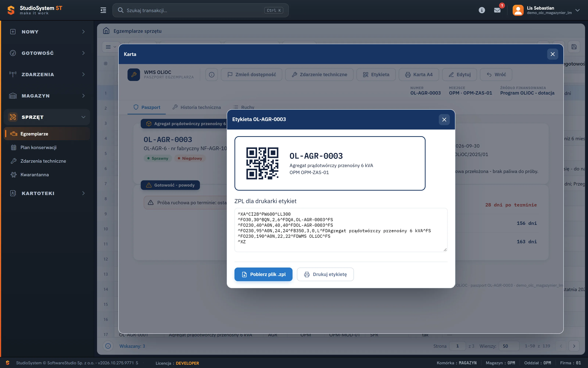Open the info icon in the top bar

click(482, 10)
